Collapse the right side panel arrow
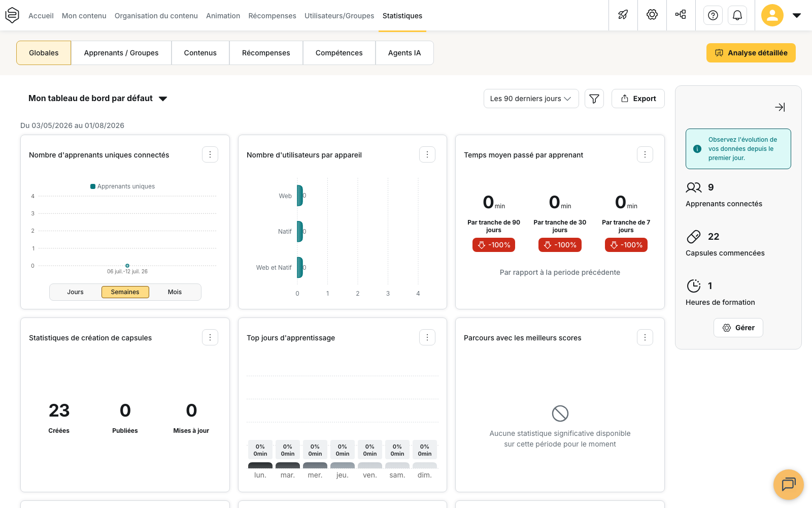The image size is (812, 508). pyautogui.click(x=780, y=107)
